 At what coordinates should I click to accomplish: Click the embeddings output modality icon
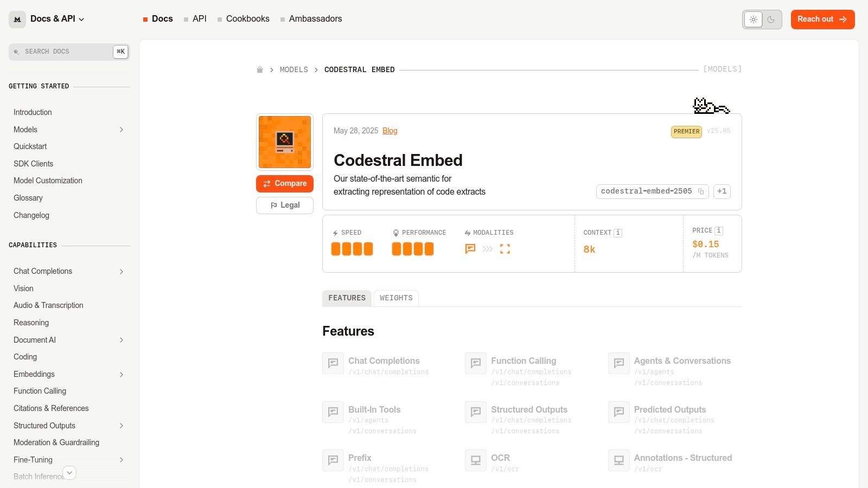click(505, 249)
